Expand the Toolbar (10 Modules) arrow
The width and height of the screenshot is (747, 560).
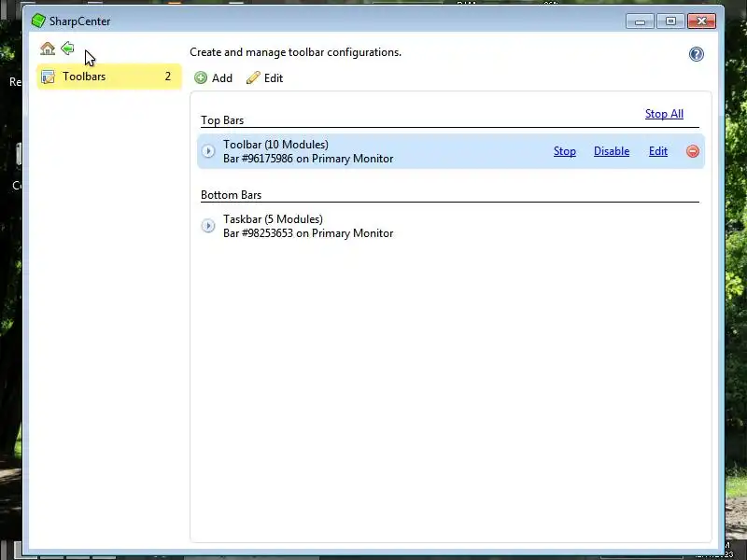point(207,151)
